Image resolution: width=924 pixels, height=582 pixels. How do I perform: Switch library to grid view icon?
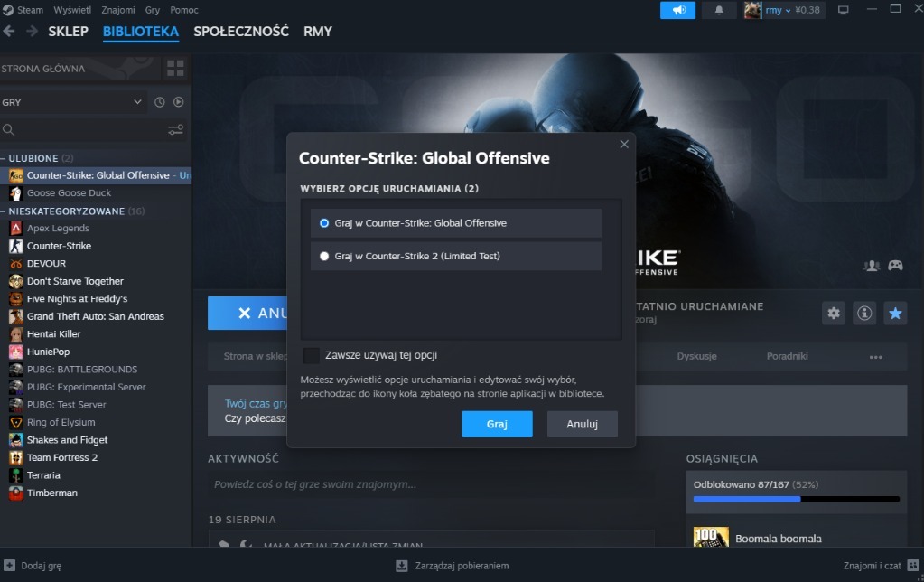tap(175, 69)
